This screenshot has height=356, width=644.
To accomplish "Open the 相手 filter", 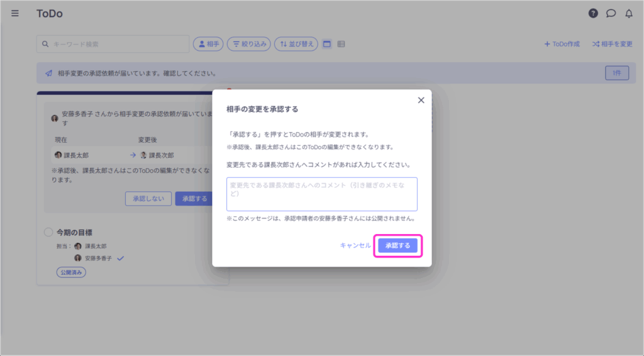I will click(208, 44).
